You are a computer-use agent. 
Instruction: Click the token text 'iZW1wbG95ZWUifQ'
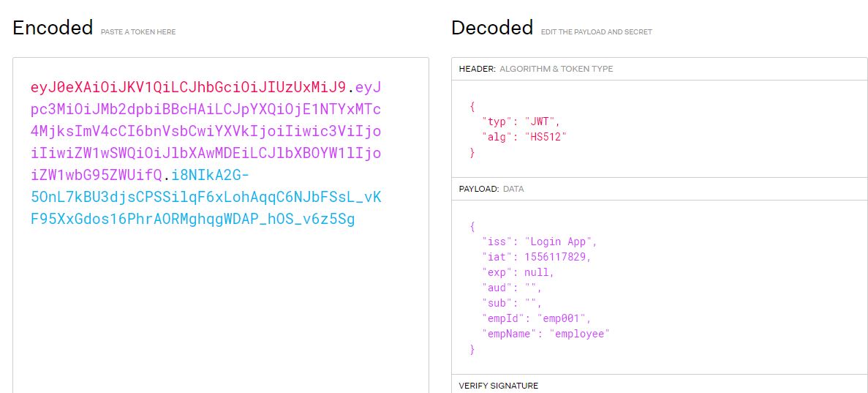[97, 176]
